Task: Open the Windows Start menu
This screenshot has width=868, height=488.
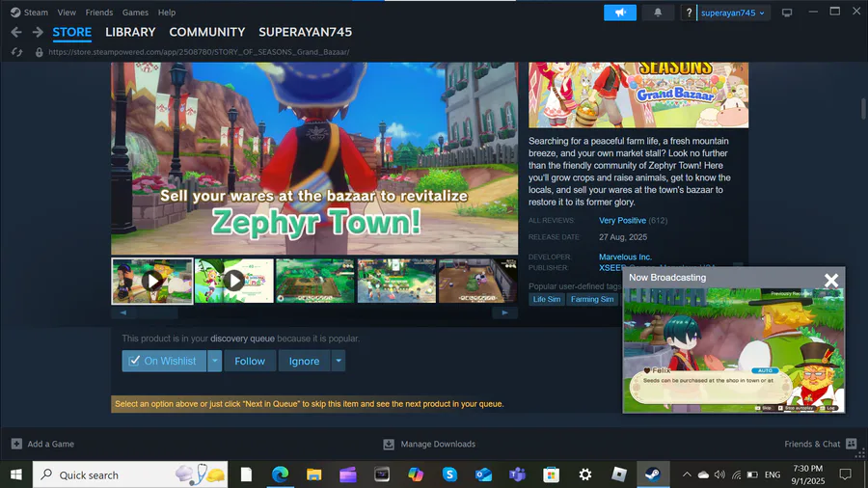Action: pos(16,474)
